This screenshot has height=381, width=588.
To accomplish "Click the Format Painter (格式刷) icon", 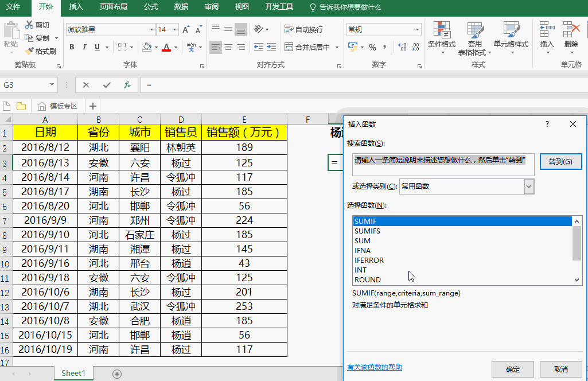I will click(30, 51).
